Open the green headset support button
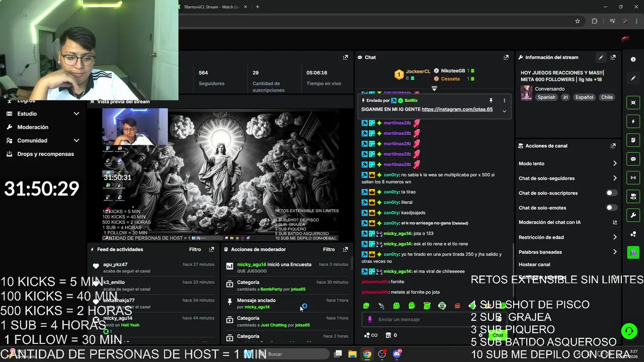 pos(629,331)
